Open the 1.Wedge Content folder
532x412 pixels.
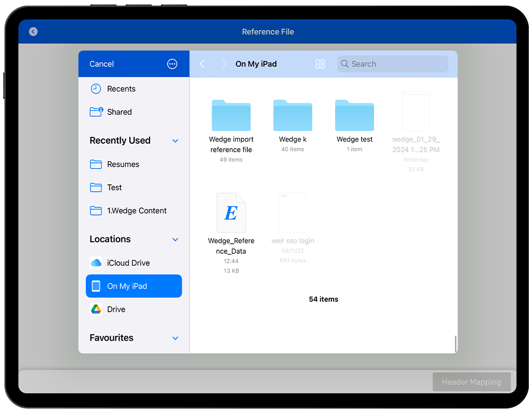point(137,211)
